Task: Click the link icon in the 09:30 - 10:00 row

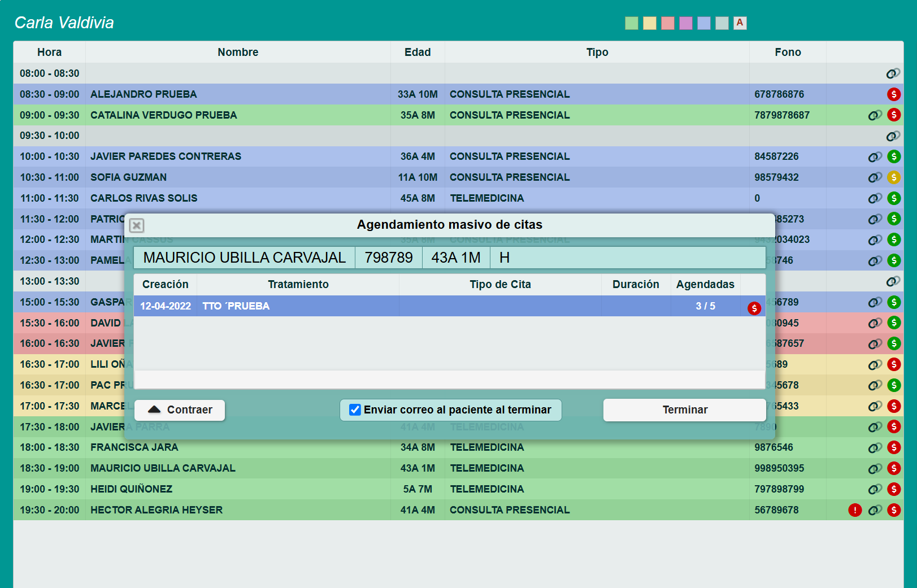Action: tap(893, 136)
